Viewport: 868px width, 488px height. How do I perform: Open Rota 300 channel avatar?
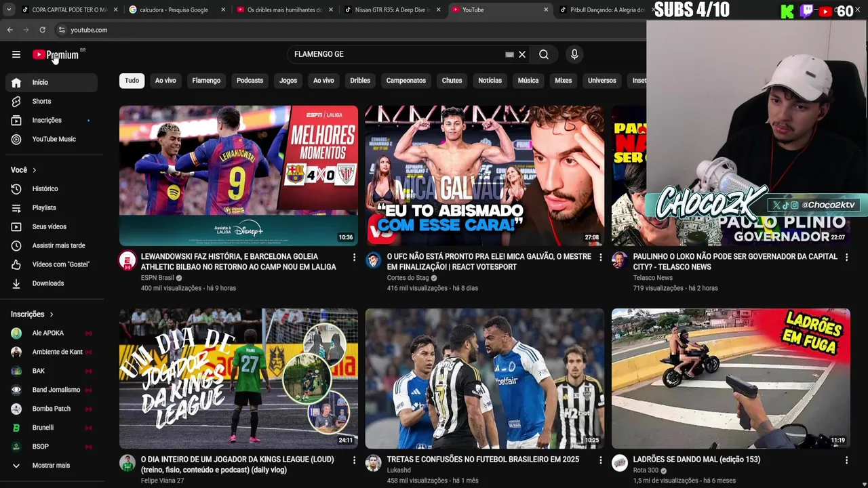point(620,463)
